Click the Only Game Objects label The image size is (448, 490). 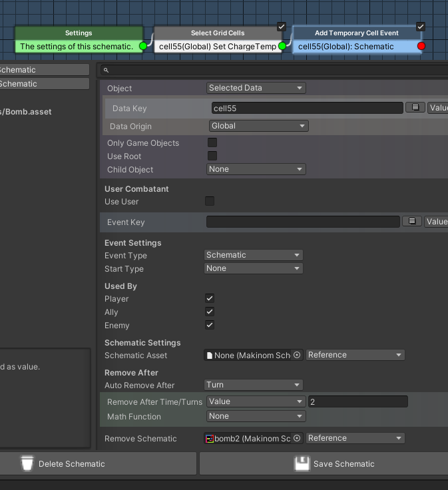click(x=143, y=143)
